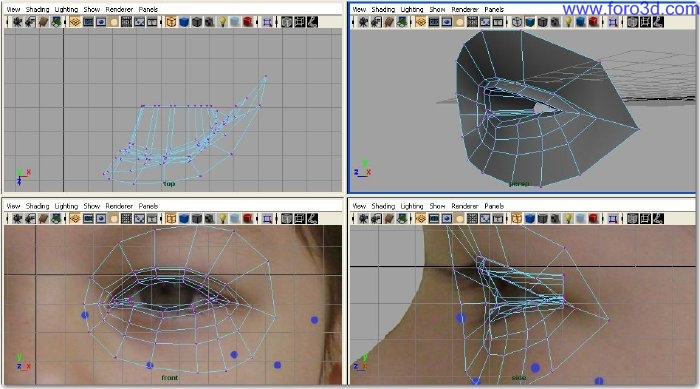The width and height of the screenshot is (700, 389).
Task: Open Renderer menu in persp panel
Action: tap(465, 9)
